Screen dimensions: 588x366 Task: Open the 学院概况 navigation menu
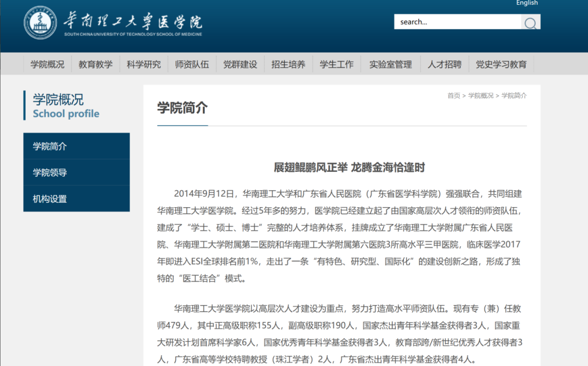point(47,64)
